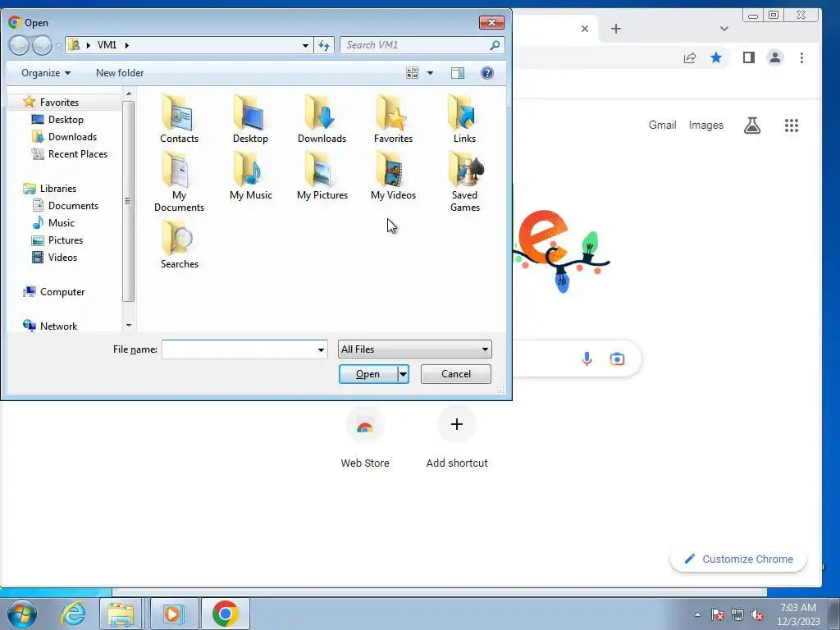Click the Cancel button
The image size is (840, 630).
[x=456, y=374]
